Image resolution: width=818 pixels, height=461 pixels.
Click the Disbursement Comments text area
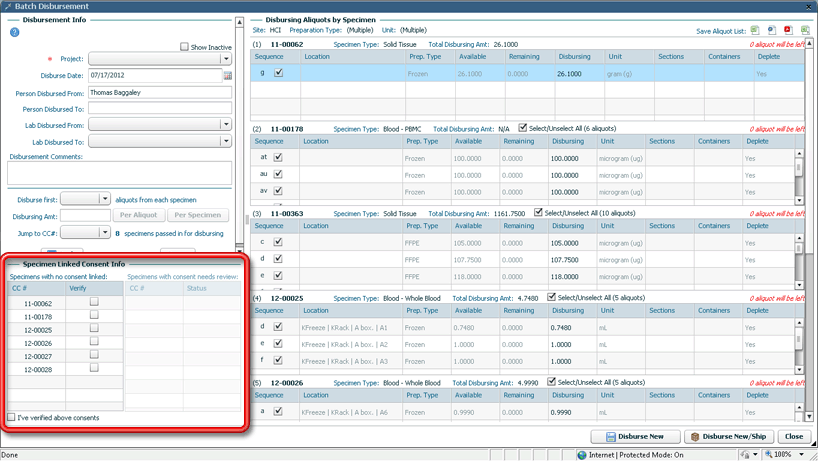click(x=119, y=173)
